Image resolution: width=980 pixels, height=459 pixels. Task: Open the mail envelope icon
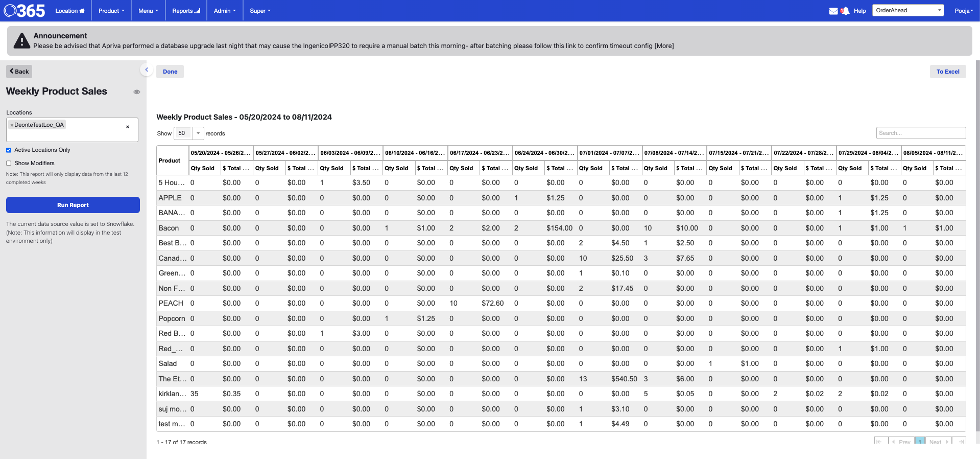click(x=833, y=11)
